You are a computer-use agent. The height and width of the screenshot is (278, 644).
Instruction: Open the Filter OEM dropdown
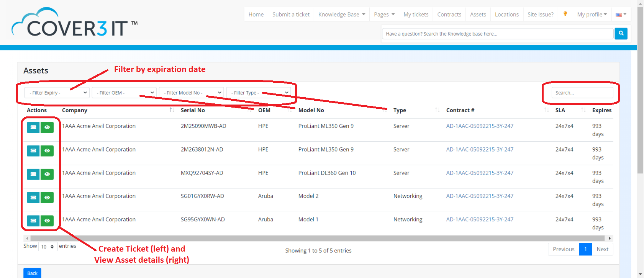[124, 93]
